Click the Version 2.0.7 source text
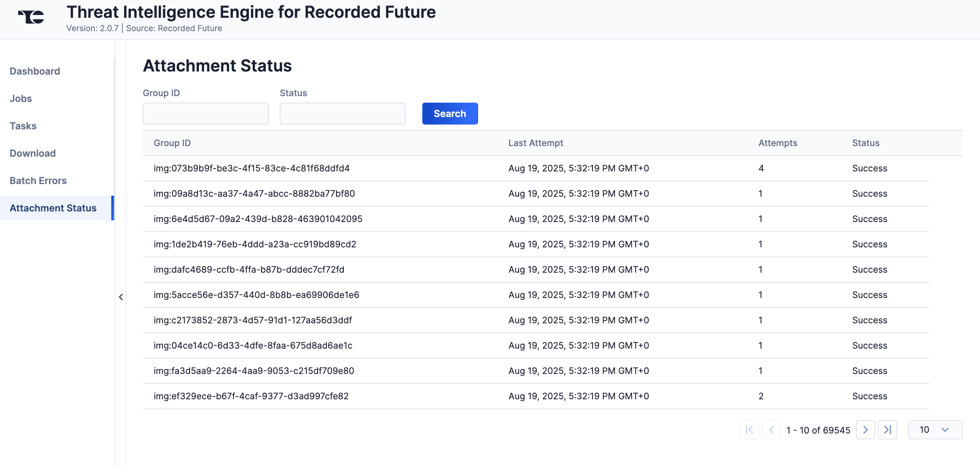 click(144, 28)
